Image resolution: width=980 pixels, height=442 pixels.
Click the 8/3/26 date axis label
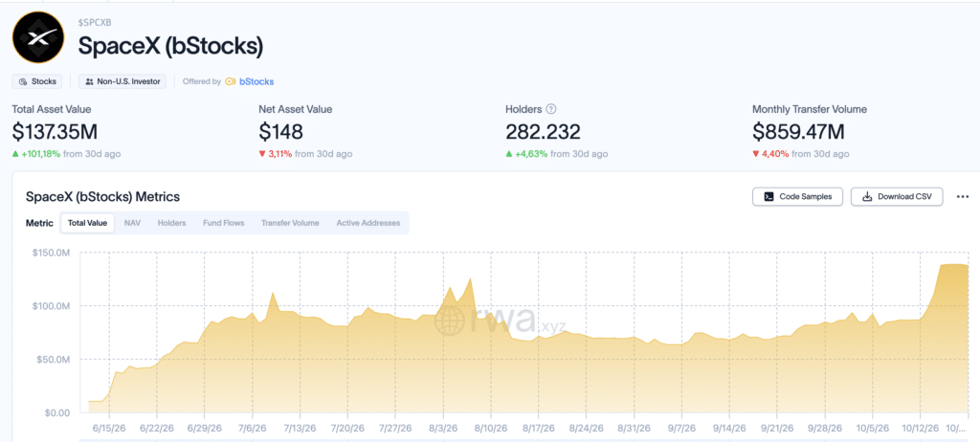[443, 429]
